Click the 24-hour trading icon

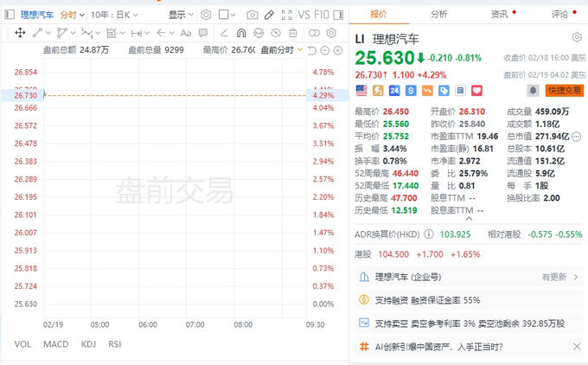point(394,91)
